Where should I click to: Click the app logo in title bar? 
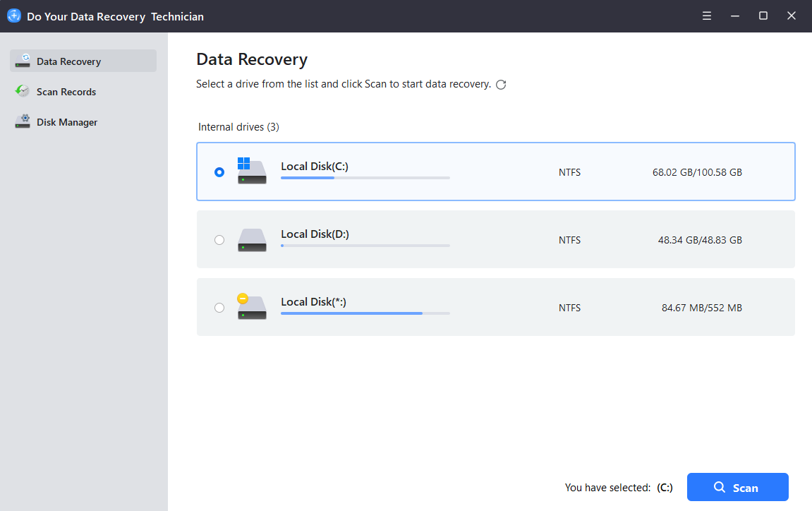point(14,16)
